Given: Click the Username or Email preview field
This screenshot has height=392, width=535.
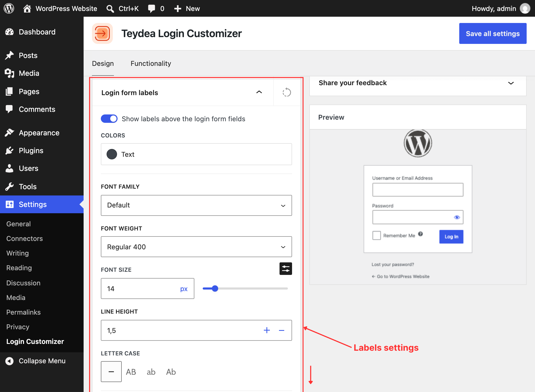Looking at the screenshot, I should coord(418,189).
